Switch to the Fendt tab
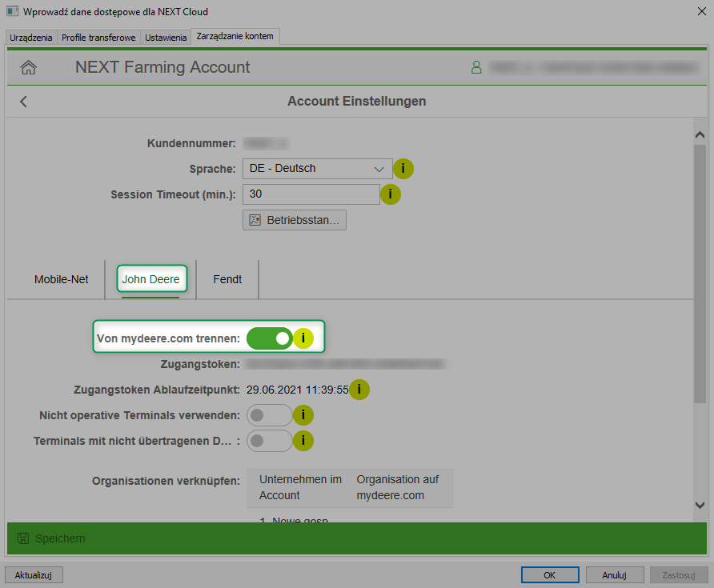Screen dimensions: 714x588 click(x=227, y=279)
